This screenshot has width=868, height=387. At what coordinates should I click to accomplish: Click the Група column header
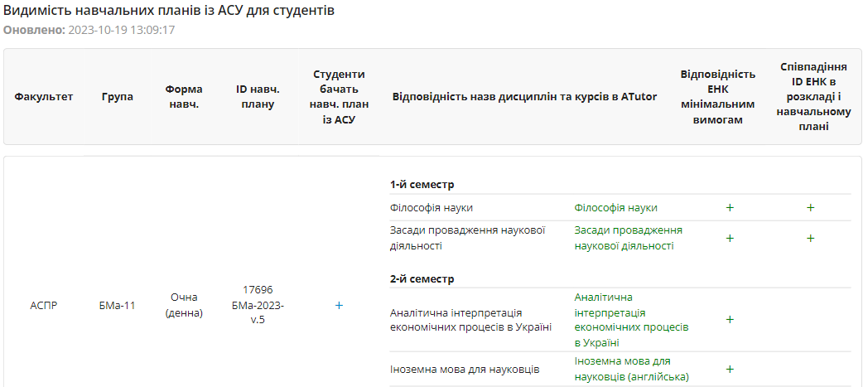(118, 97)
